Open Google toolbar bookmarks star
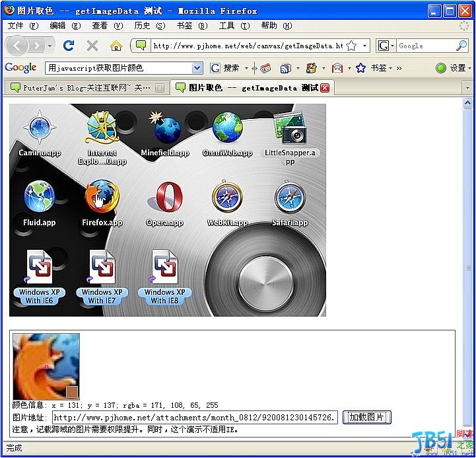The image size is (476, 458). click(360, 67)
